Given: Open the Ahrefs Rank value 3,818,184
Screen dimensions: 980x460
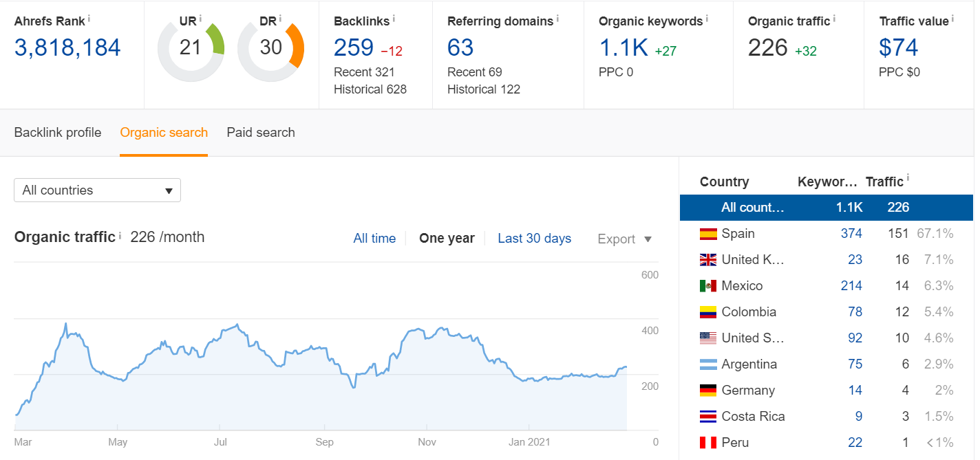Looking at the screenshot, I should coord(67,47).
